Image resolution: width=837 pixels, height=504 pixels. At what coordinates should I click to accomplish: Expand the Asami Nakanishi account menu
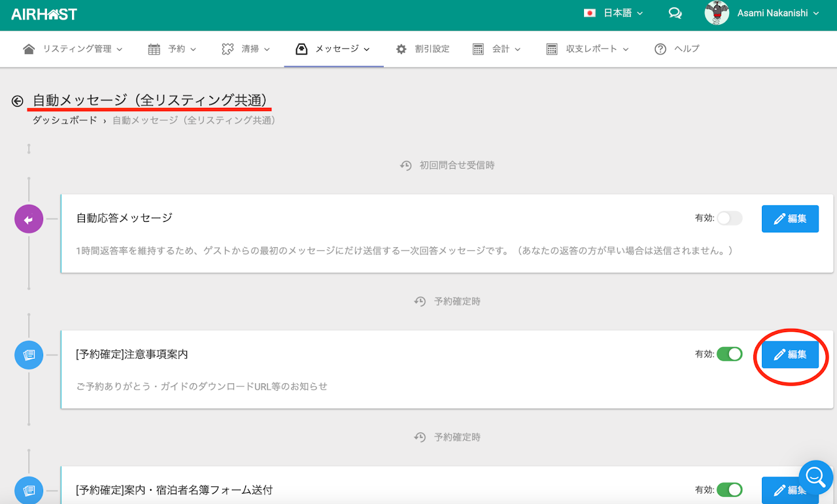pos(777,14)
